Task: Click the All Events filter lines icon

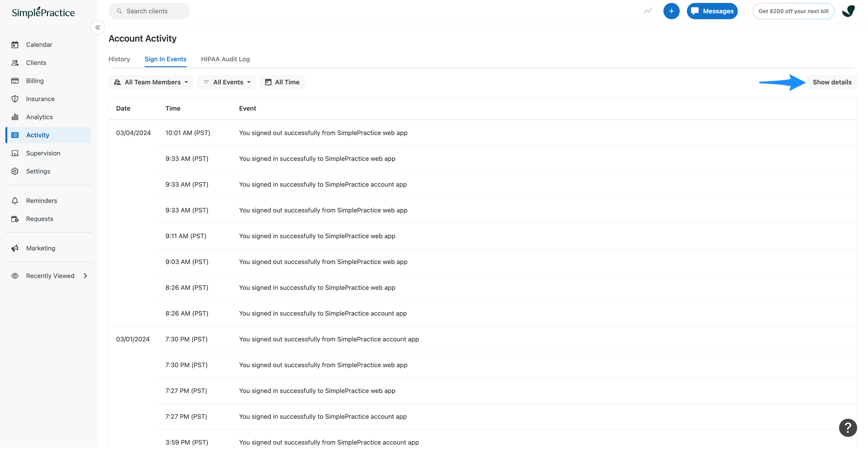Action: click(206, 82)
